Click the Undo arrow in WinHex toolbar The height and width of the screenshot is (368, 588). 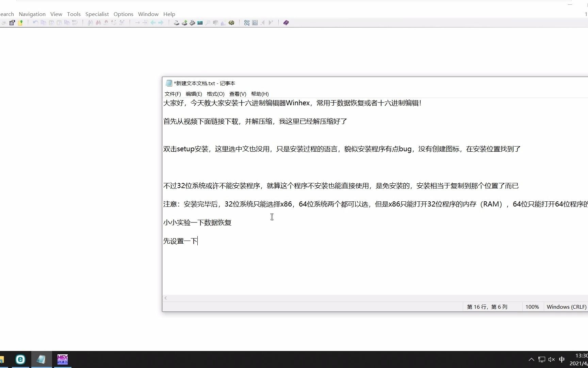[x=35, y=23]
